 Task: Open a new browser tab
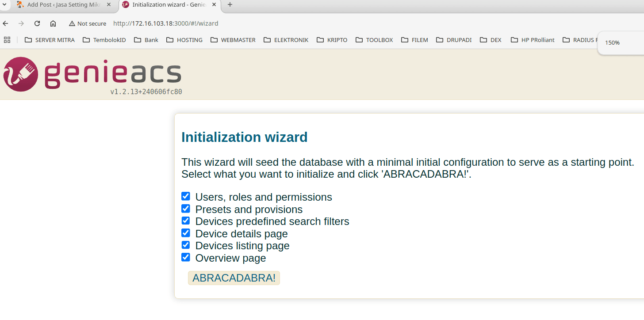point(230,5)
